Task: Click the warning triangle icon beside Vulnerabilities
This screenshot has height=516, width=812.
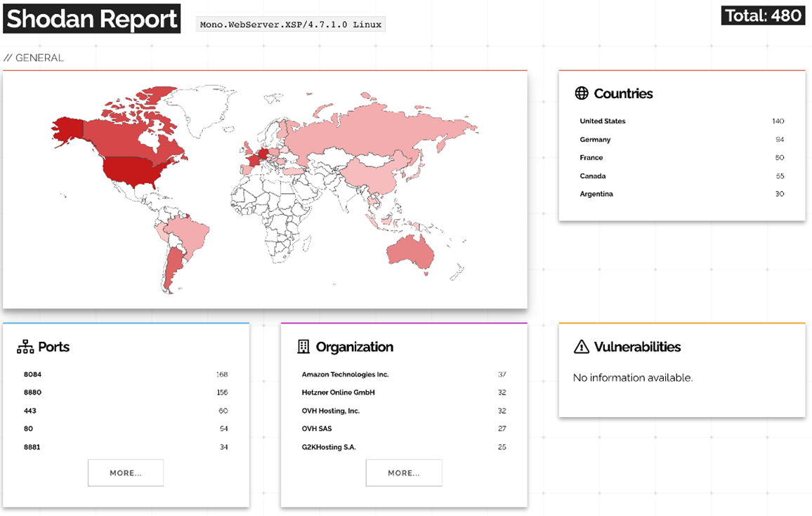Action: (x=581, y=347)
